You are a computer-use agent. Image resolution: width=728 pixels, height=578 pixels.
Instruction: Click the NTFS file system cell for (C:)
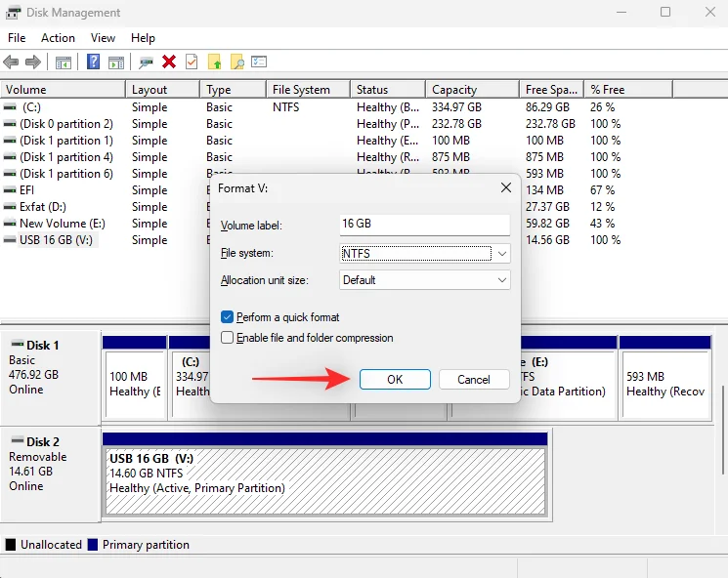pos(286,107)
